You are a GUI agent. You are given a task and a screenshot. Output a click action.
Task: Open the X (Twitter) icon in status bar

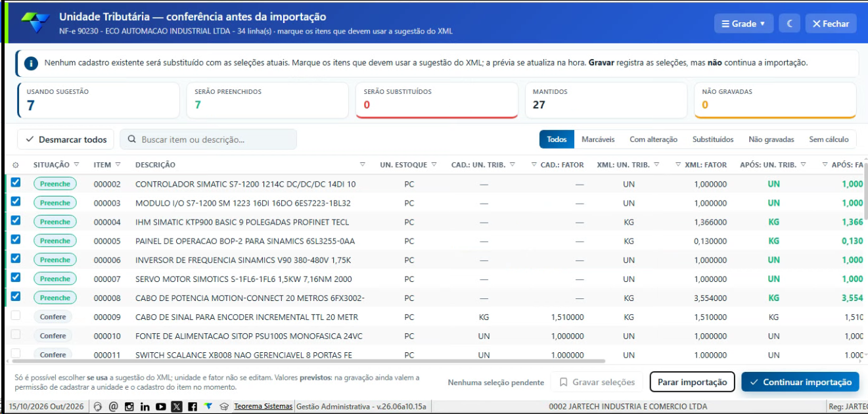177,407
